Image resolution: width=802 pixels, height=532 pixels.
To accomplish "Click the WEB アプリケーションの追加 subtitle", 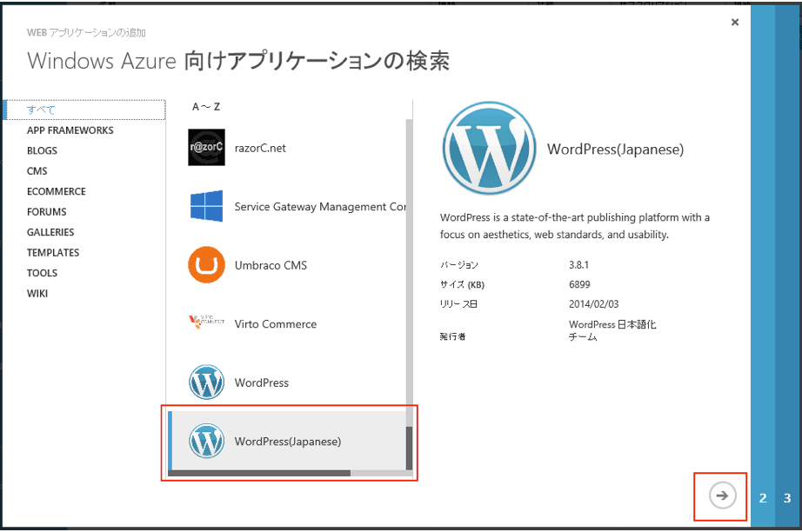I will point(86,33).
